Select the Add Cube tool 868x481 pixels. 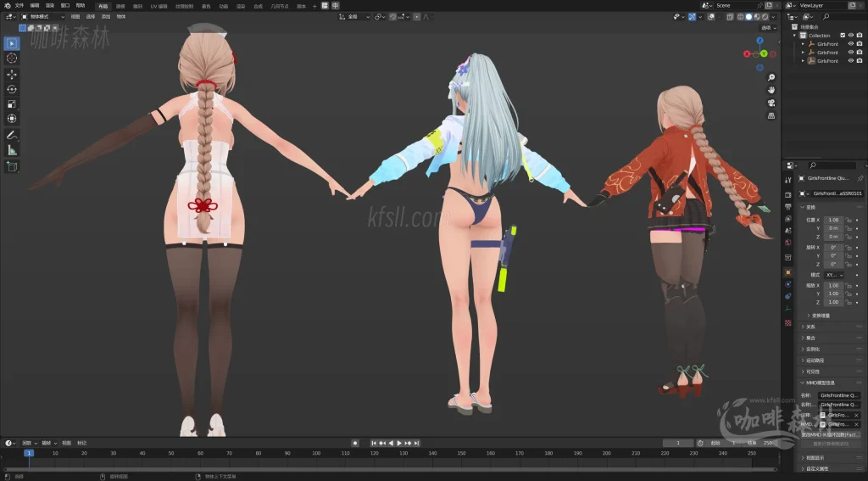click(x=12, y=166)
